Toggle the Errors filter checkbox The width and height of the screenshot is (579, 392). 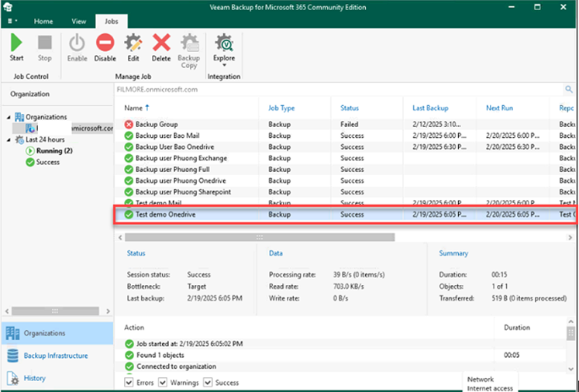[129, 382]
